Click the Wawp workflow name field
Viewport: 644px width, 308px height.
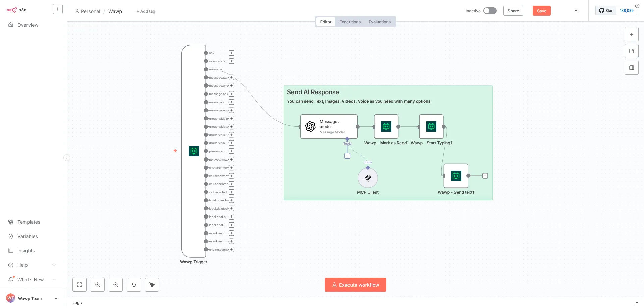[115, 11]
